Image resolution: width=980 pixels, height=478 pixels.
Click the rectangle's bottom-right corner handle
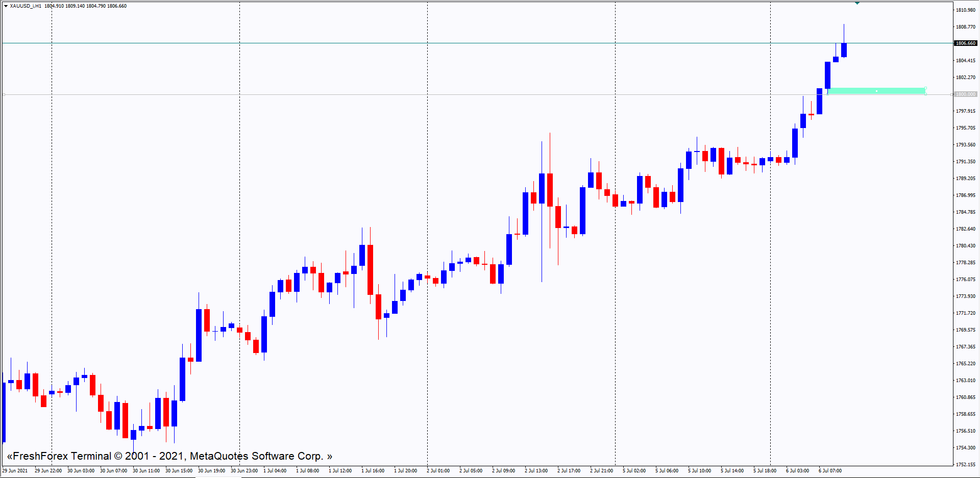click(x=925, y=94)
